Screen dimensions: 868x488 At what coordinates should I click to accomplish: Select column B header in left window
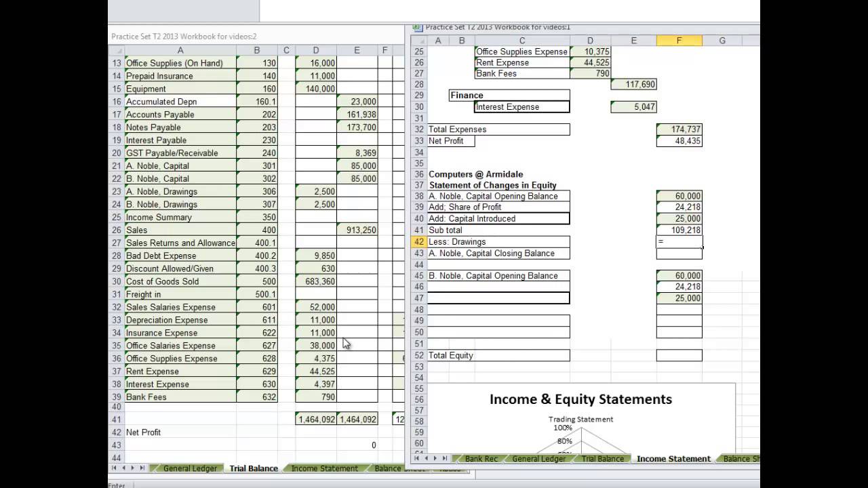coord(257,50)
